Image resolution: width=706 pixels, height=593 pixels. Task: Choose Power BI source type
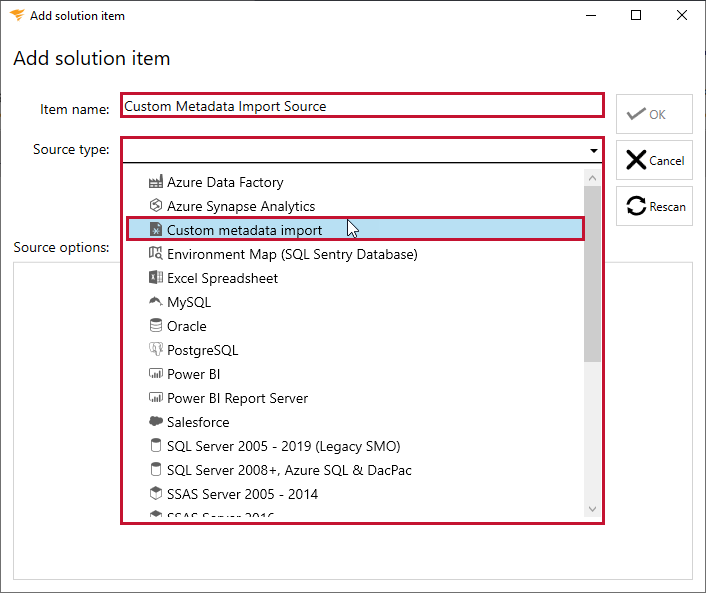[x=355, y=374]
